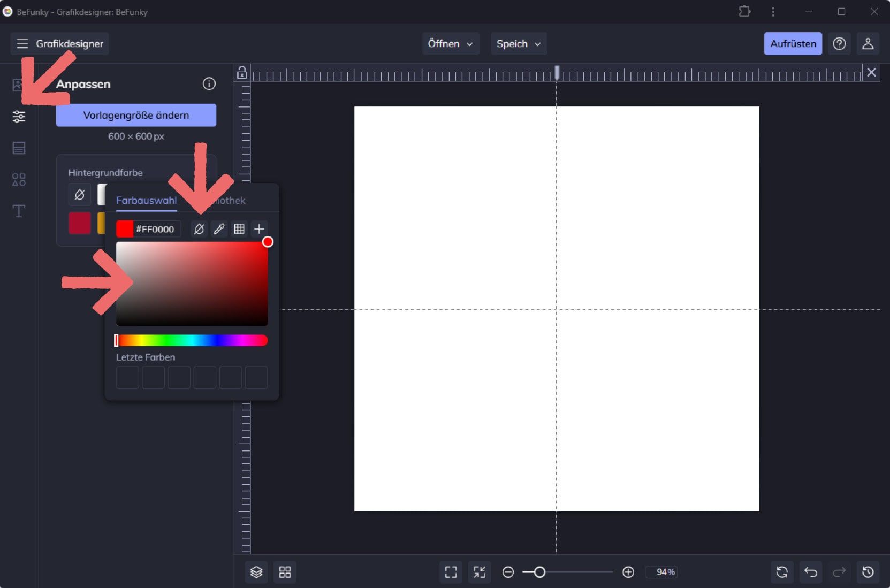
Task: Minimize the BeFunky window
Action: pos(808,11)
